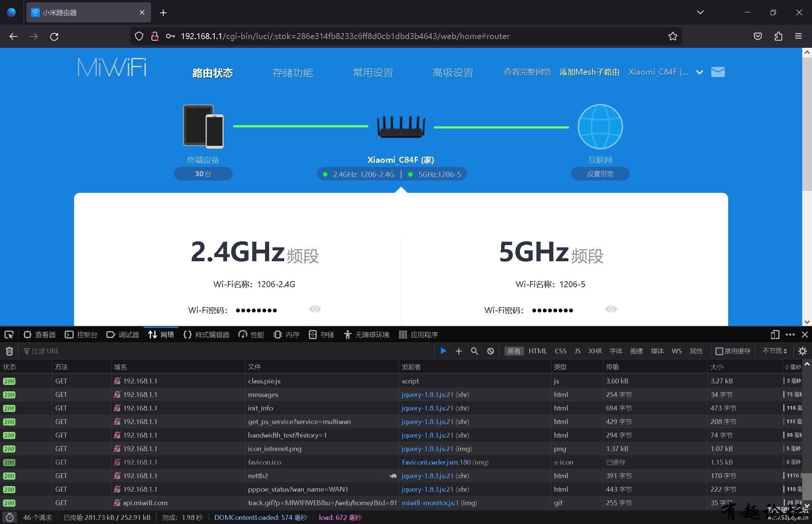The width and height of the screenshot is (812, 524).
Task: Activate the element picker tool
Action: pos(9,335)
